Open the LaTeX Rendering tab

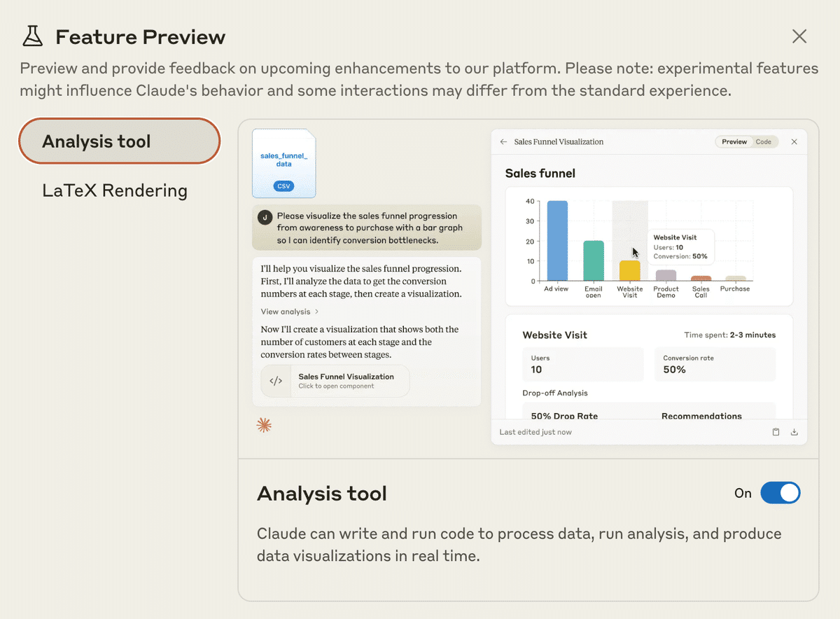pos(115,190)
